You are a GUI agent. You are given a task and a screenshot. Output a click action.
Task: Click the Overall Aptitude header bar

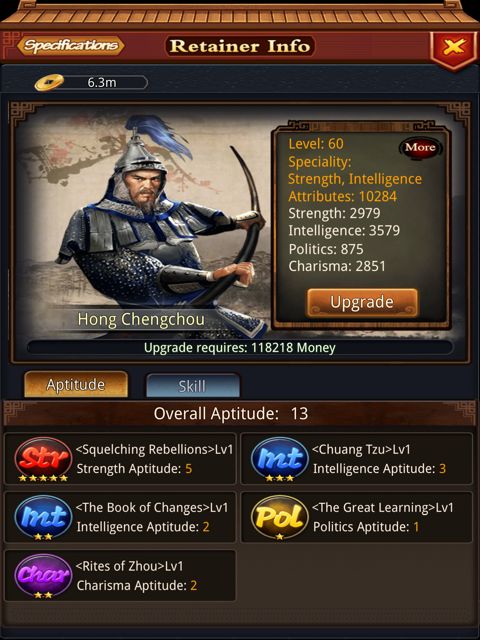(240, 413)
